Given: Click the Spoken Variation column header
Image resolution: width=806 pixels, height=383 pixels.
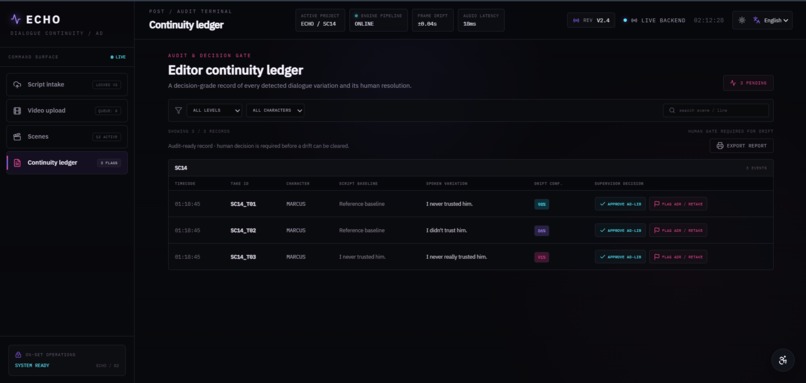Looking at the screenshot, I should [446, 184].
